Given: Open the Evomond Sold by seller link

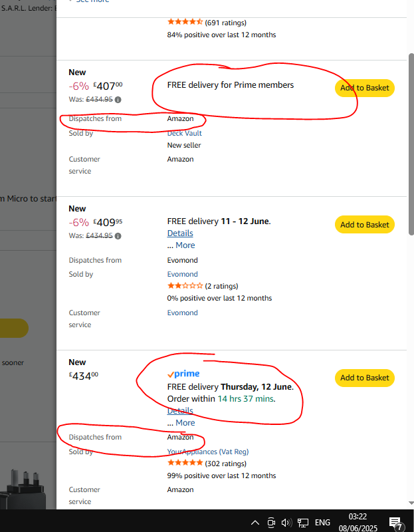Looking at the screenshot, I should 182,274.
